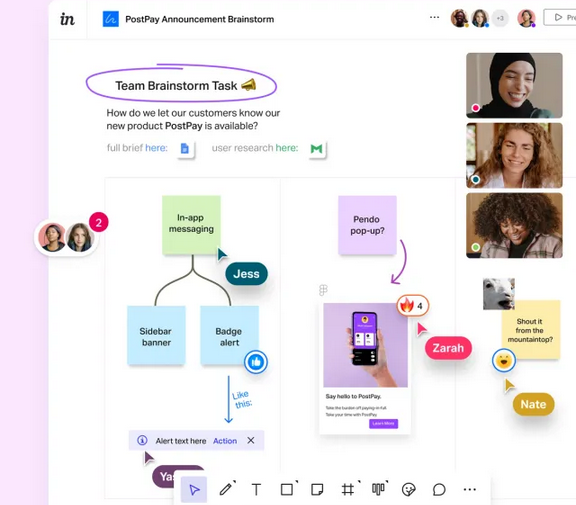Click the 'Say hello to PostPay.' text
576x505 pixels.
(x=353, y=396)
